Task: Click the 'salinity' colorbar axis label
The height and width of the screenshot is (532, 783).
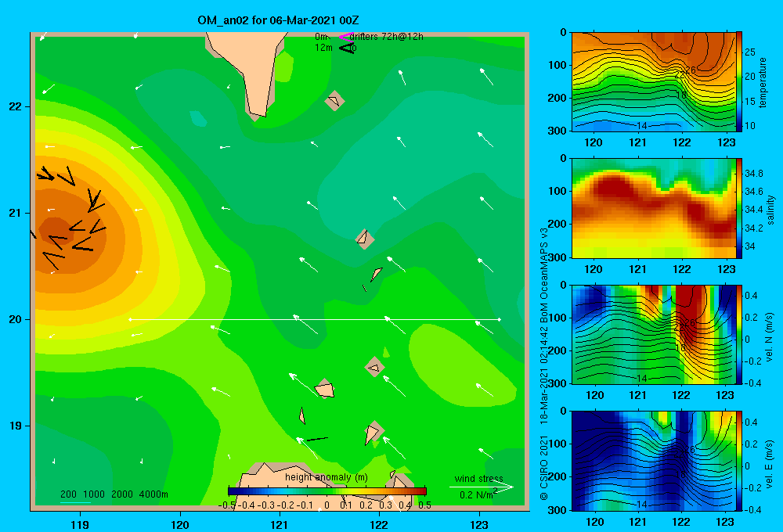Action: pos(770,210)
